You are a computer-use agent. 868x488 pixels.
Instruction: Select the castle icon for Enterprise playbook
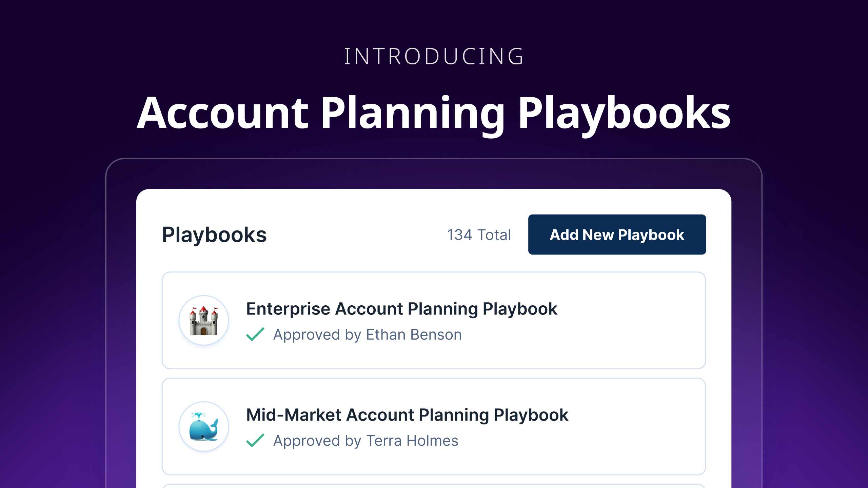pyautogui.click(x=204, y=320)
